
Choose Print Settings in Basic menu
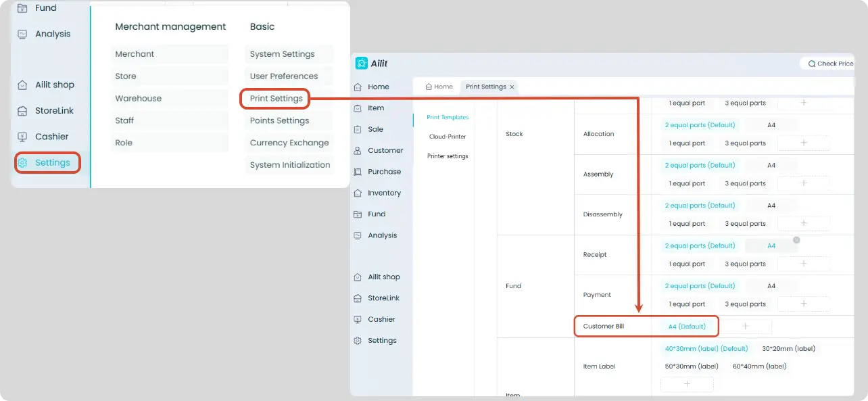tap(276, 99)
